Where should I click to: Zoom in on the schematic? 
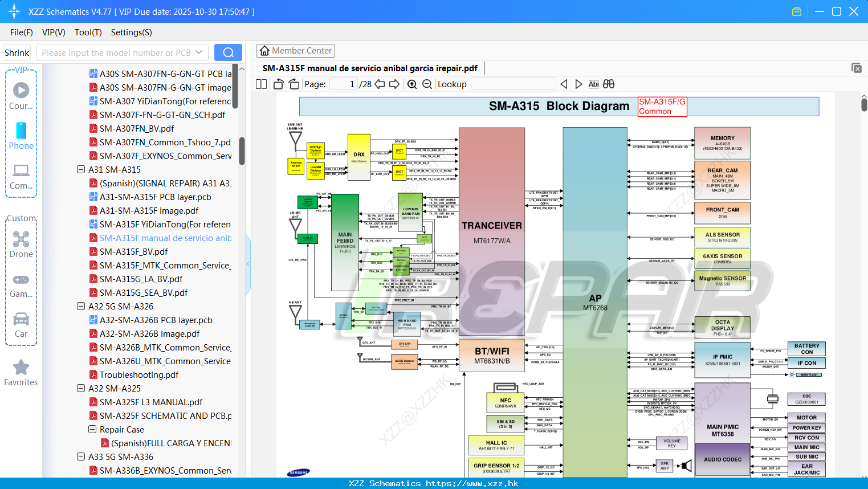(412, 84)
